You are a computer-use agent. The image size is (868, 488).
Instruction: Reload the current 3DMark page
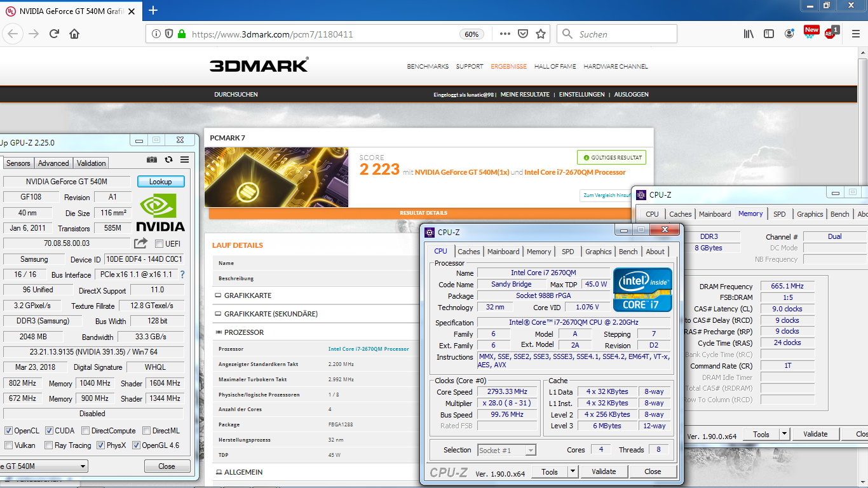pyautogui.click(x=54, y=34)
